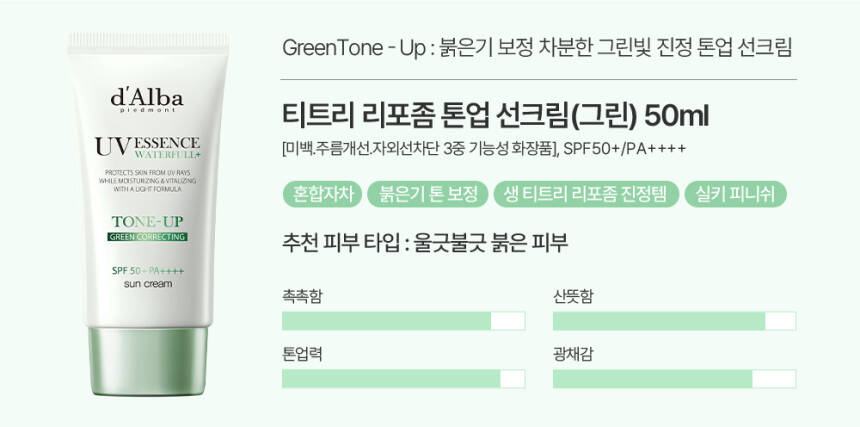Click the TONE-UP text on the tube
860x427 pixels.
[148, 222]
